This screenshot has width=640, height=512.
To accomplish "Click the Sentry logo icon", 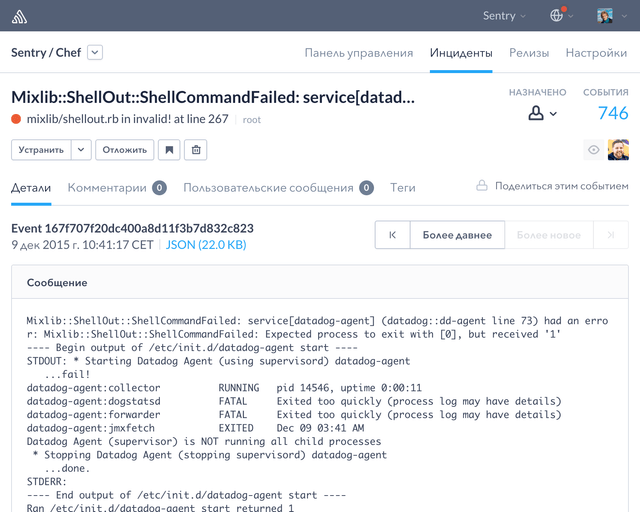I will [x=19, y=16].
